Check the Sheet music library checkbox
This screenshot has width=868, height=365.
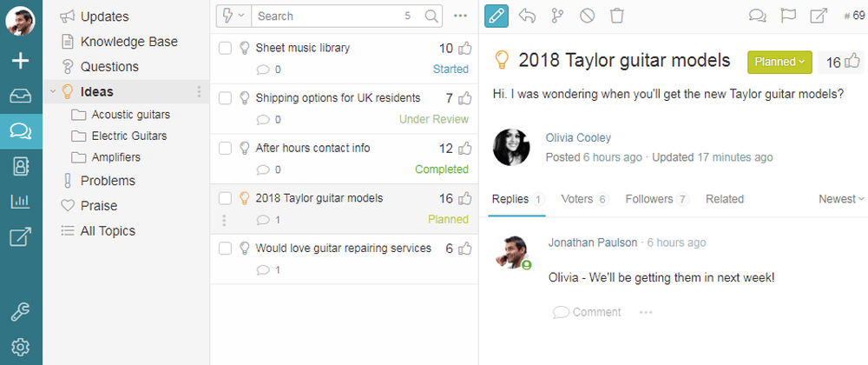click(225, 49)
